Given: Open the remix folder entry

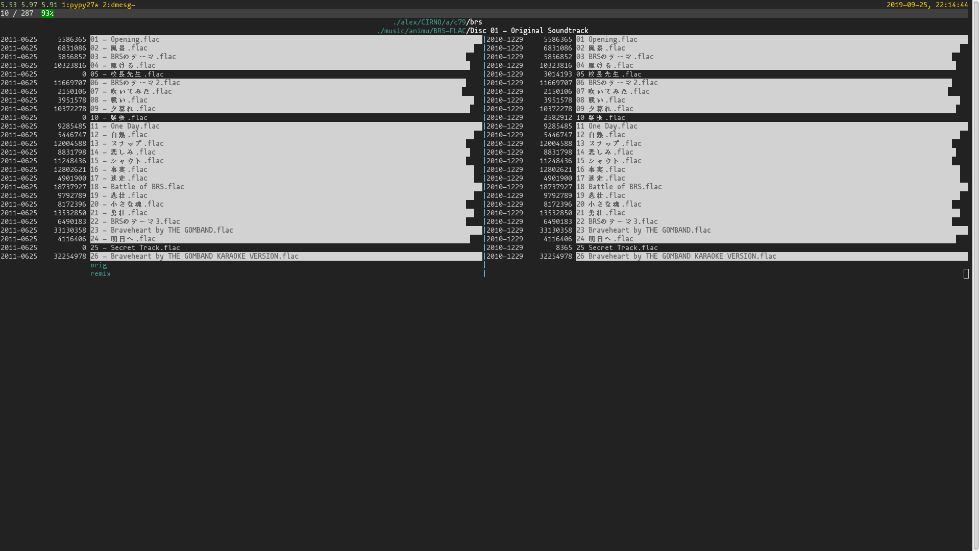Looking at the screenshot, I should (x=101, y=273).
